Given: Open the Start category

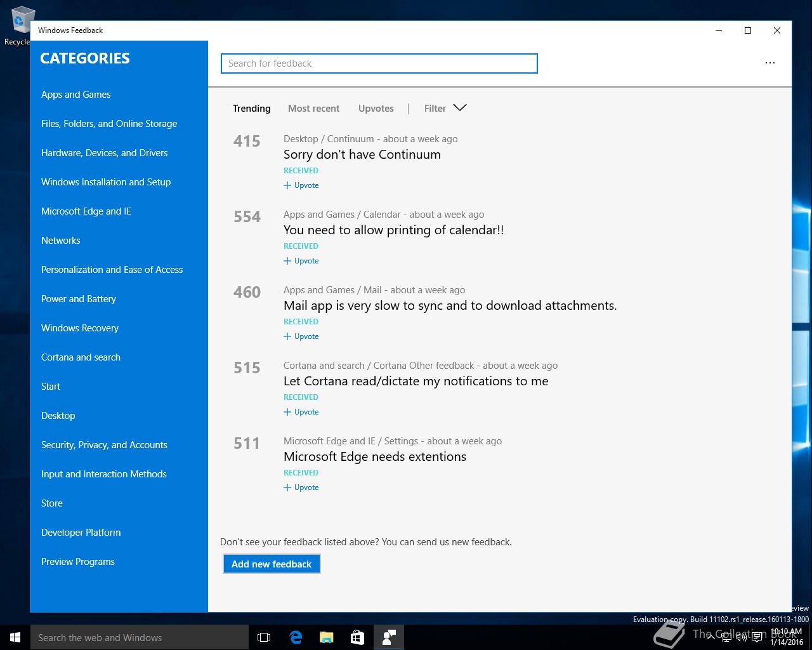Looking at the screenshot, I should (51, 387).
